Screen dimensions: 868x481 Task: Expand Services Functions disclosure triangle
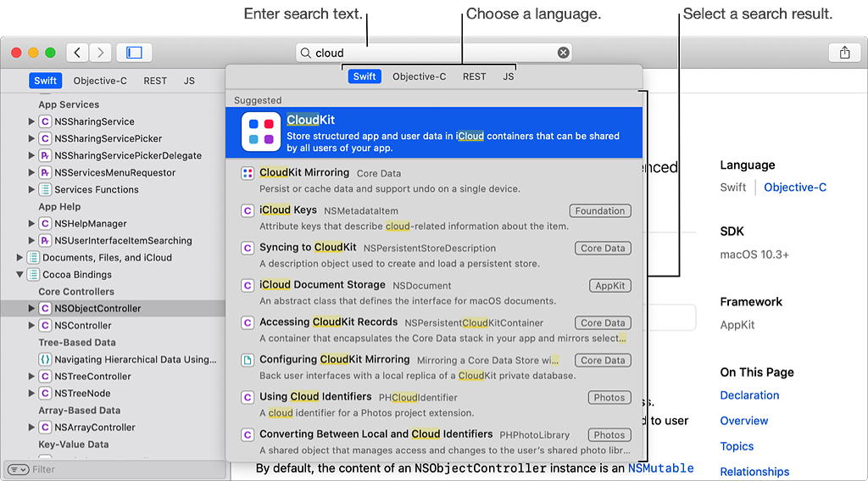tap(31, 189)
